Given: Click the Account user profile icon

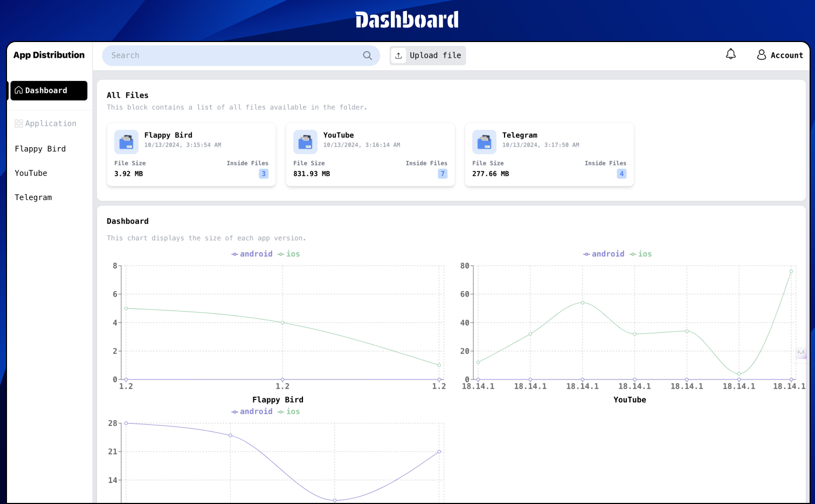Looking at the screenshot, I should (761, 55).
